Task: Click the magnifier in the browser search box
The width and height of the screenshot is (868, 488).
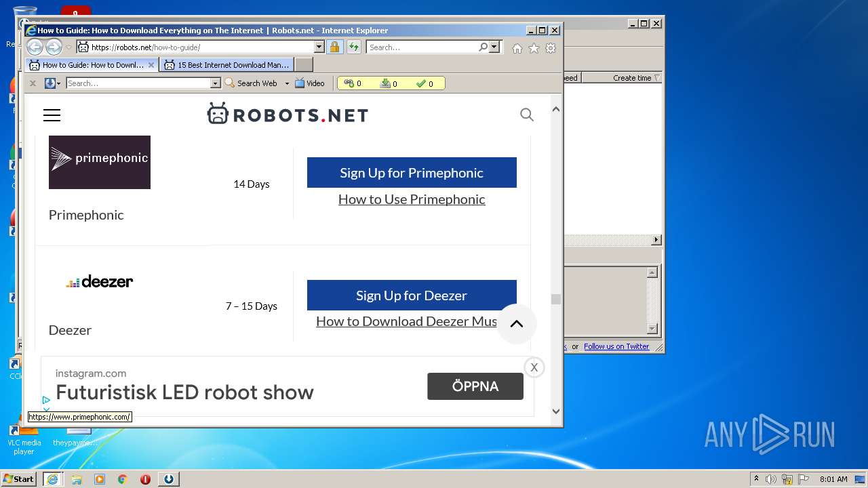Action: pos(483,47)
